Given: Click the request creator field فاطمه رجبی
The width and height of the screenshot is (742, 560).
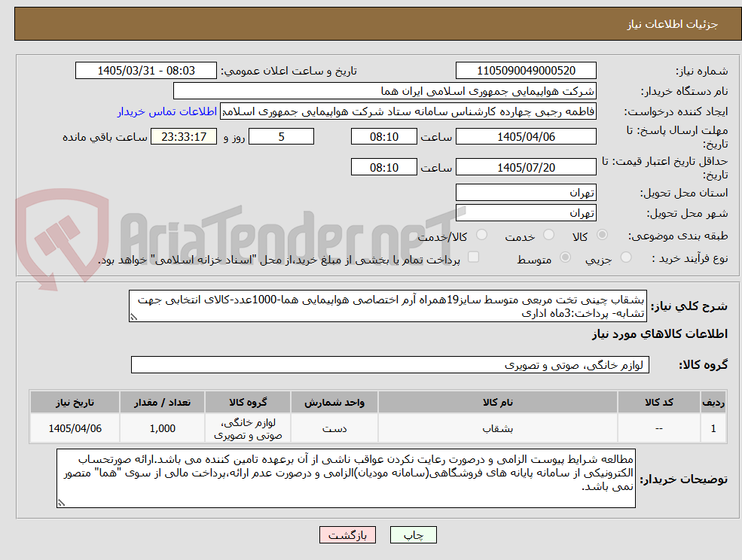Looking at the screenshot, I should (x=408, y=111).
